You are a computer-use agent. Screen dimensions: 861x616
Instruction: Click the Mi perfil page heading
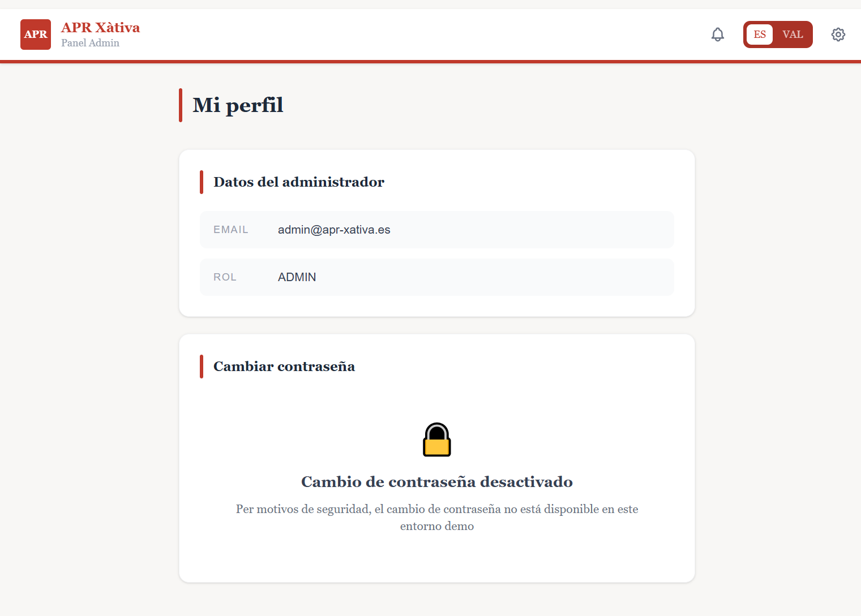238,105
